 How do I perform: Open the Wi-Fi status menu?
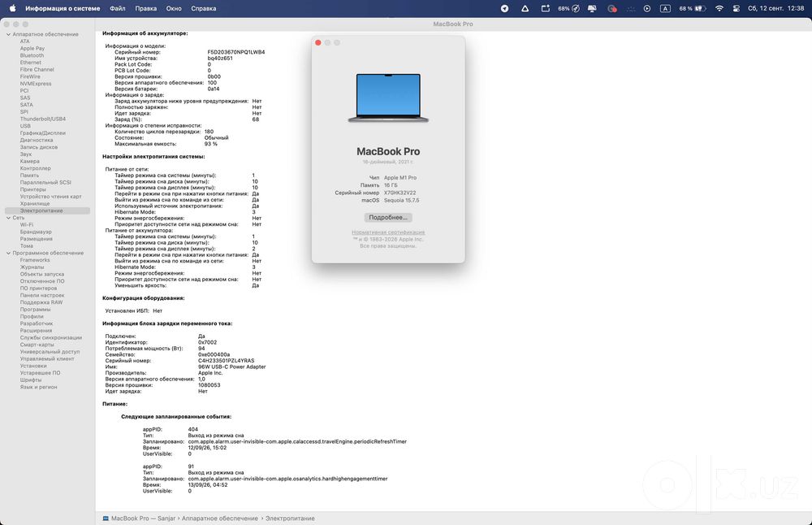tap(719, 8)
